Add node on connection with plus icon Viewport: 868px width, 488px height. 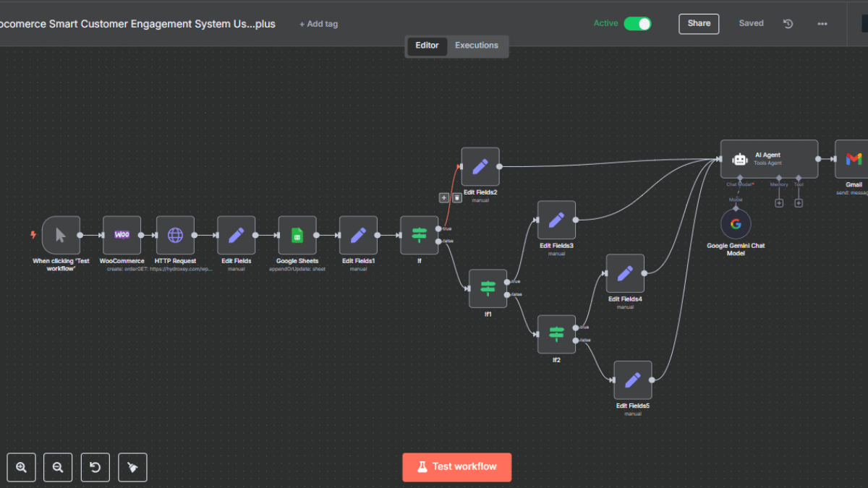tap(444, 197)
